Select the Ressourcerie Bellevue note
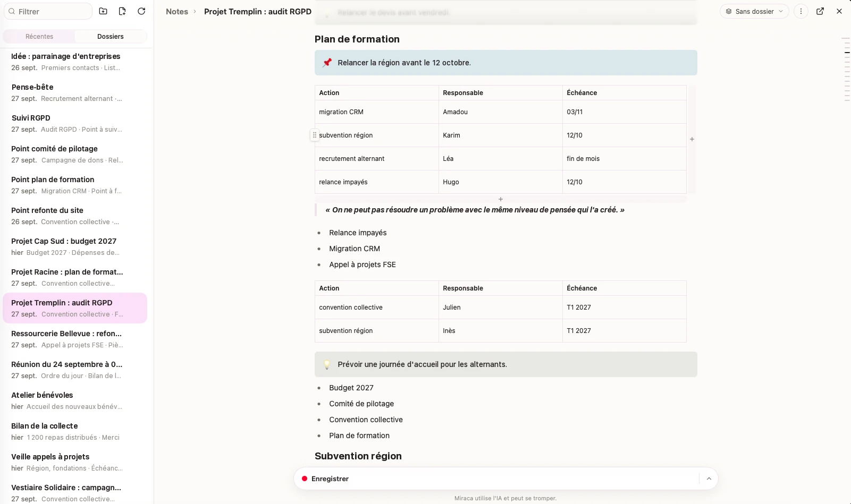Screen dimensions: 851x504 tap(75, 339)
